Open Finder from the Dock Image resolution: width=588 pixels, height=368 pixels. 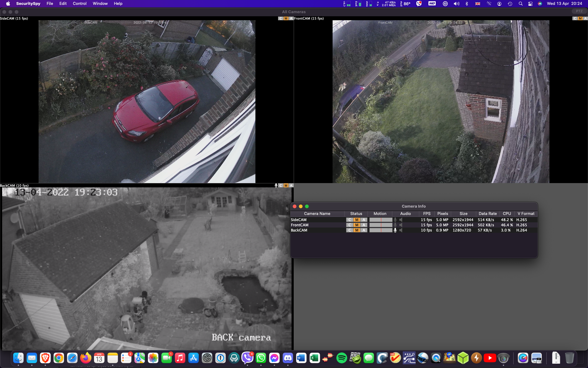18,358
